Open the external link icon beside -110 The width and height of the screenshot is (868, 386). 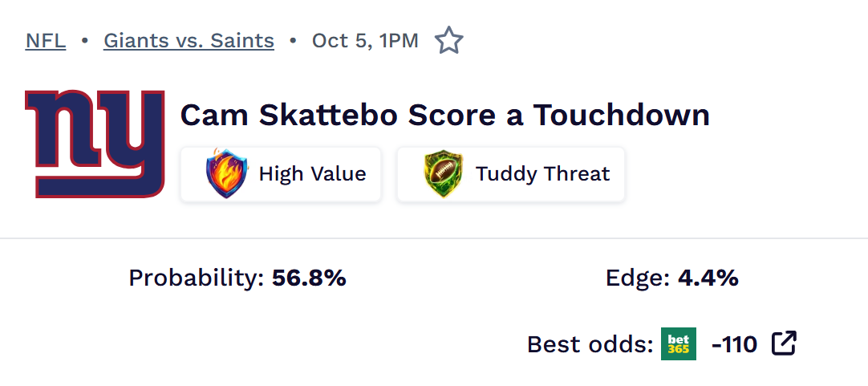point(784,343)
